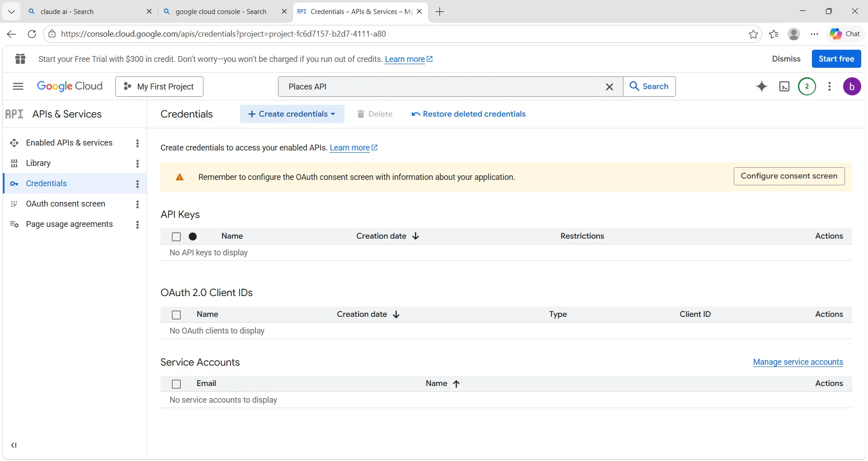Select all Service Accounts checkbox
Screen dimensions: 868x461
176,384
